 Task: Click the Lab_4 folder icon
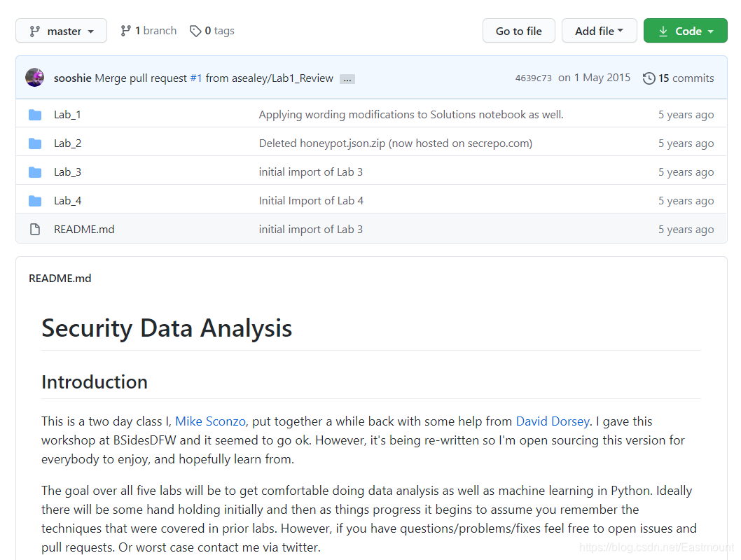tap(35, 201)
